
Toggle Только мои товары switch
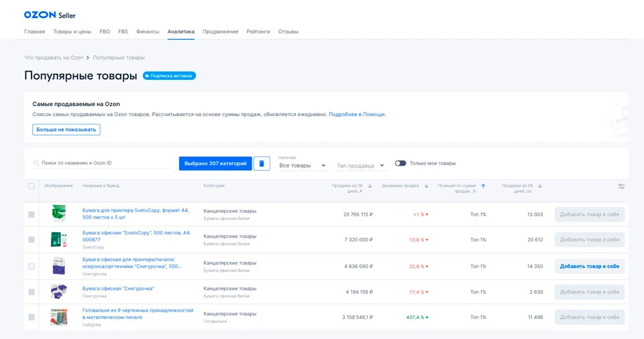pos(400,163)
